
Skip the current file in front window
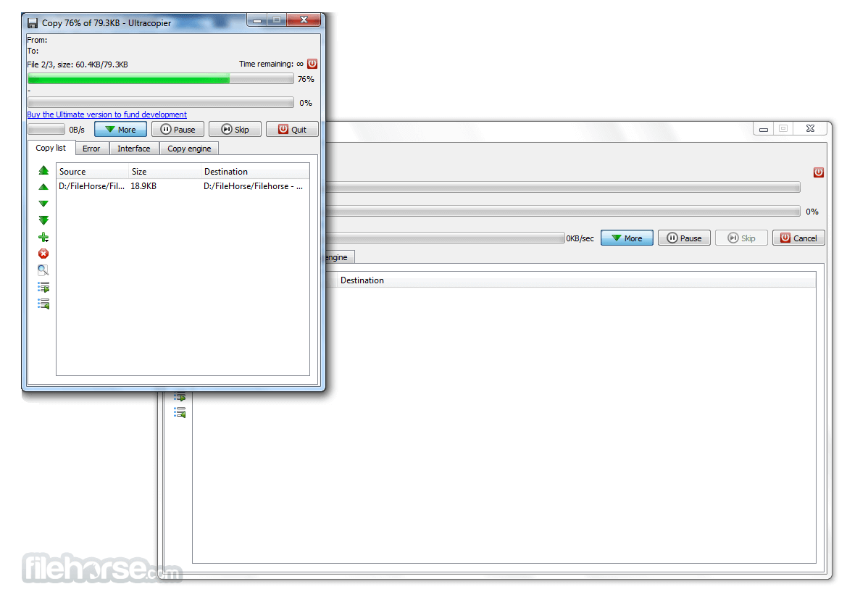235,129
